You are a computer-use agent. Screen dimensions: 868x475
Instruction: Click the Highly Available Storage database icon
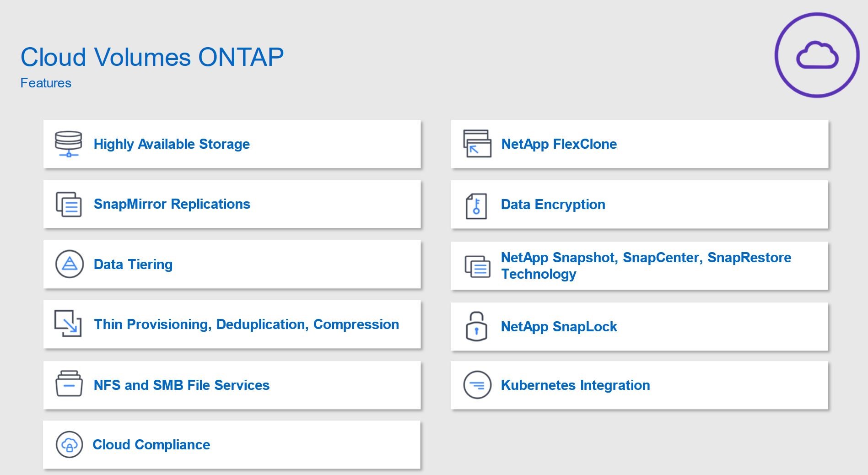point(69,144)
